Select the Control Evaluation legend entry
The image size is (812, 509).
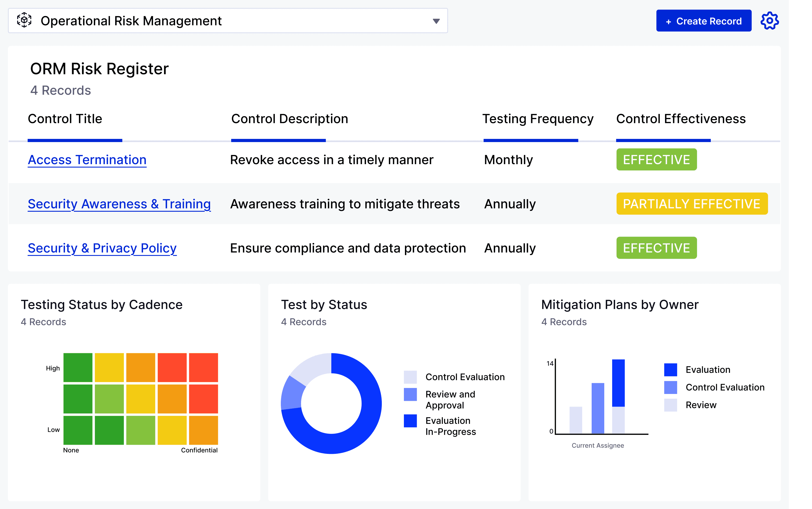click(x=465, y=377)
